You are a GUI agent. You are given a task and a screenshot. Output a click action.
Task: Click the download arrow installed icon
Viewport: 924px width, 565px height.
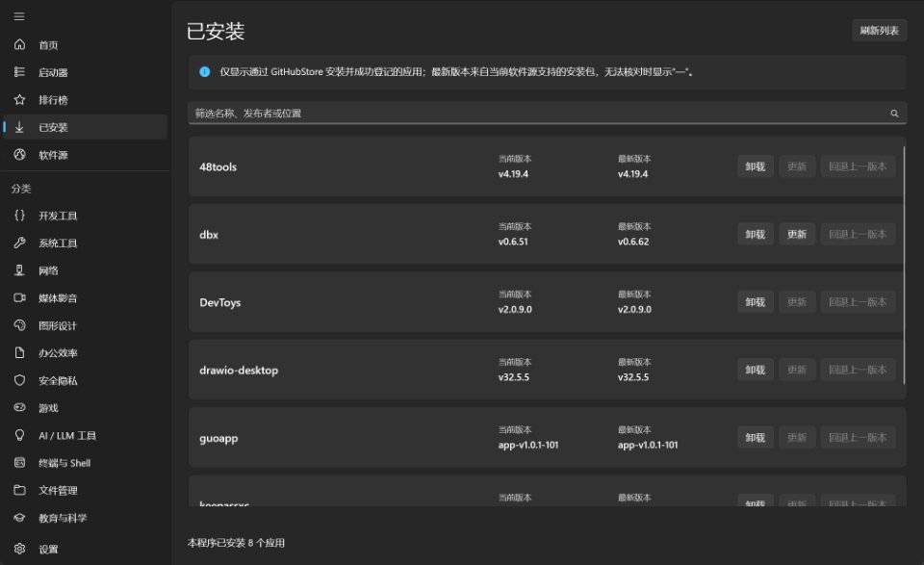click(19, 127)
